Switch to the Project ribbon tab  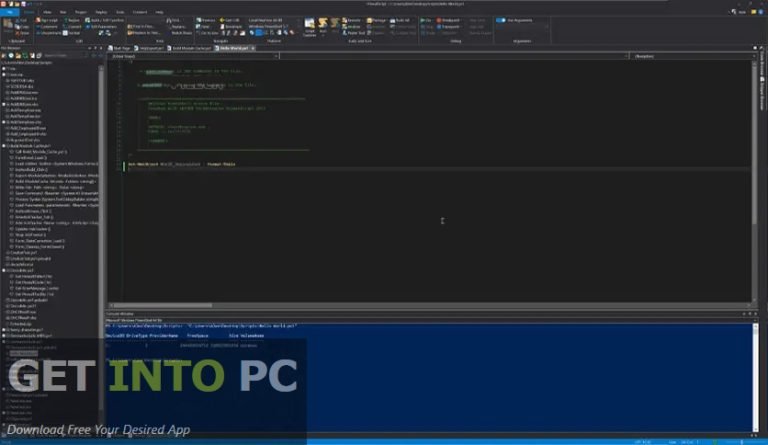[81, 12]
